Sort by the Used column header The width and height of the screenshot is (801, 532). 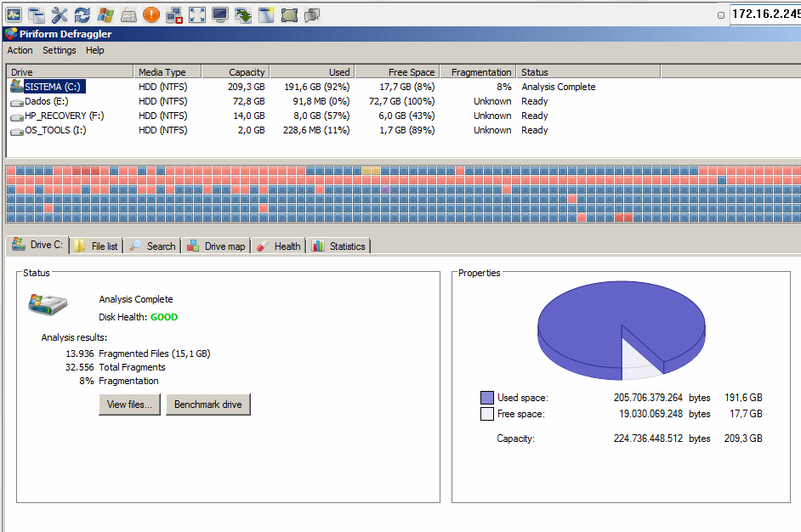click(x=312, y=71)
